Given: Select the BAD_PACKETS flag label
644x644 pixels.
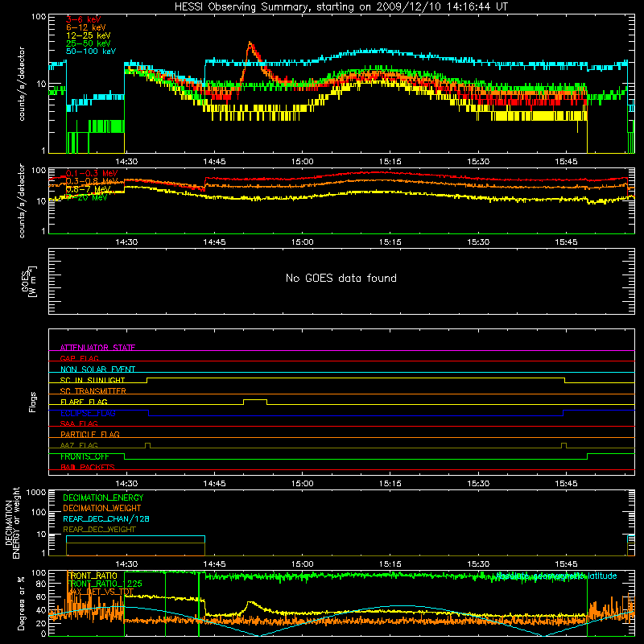Looking at the screenshot, I should pyautogui.click(x=87, y=467).
